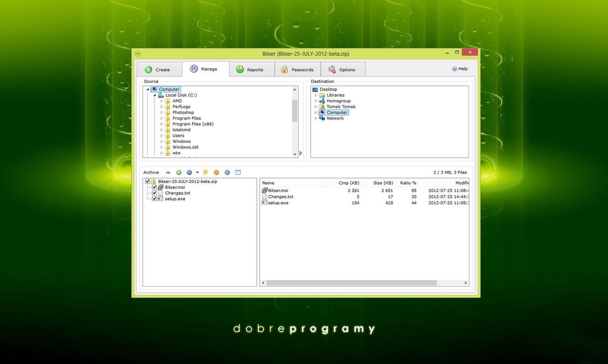Click the file list scroll right arrow

[466, 283]
